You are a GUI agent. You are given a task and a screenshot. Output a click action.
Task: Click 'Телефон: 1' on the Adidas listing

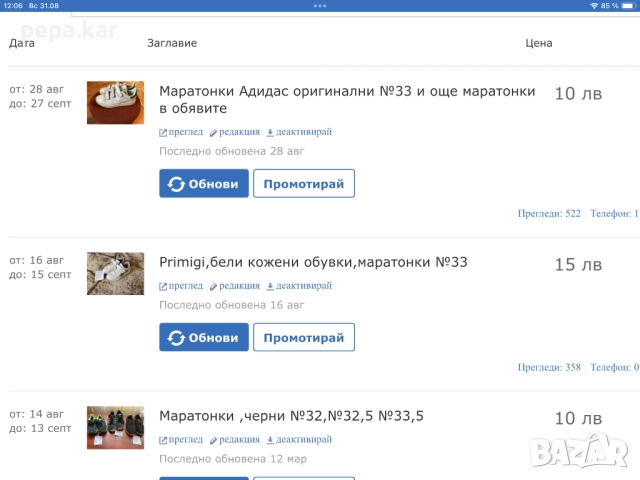click(615, 213)
